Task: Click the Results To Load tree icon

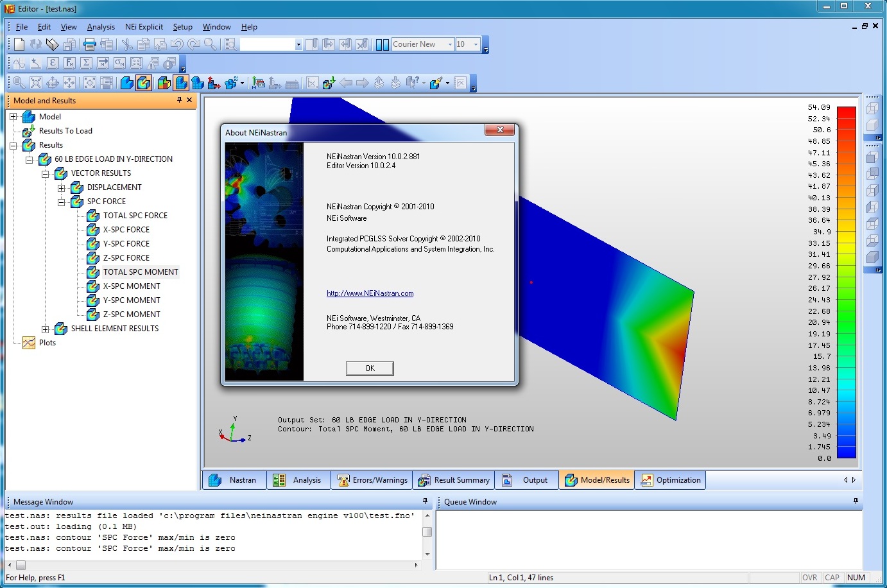Action: (x=29, y=131)
